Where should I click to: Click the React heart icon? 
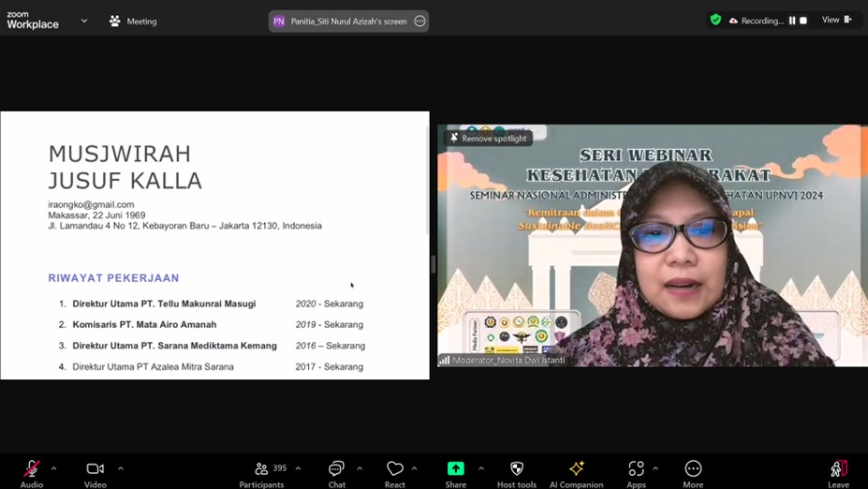point(394,469)
